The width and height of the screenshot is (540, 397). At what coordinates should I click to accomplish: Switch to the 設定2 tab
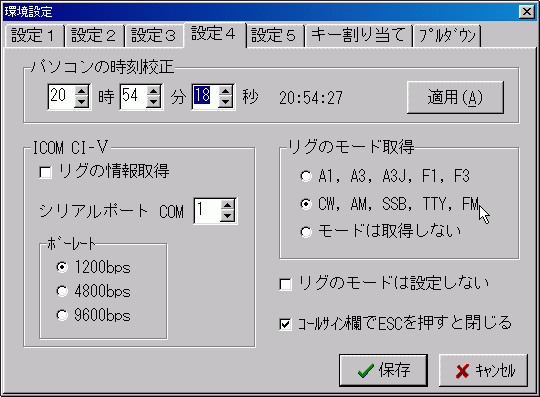coord(94,35)
